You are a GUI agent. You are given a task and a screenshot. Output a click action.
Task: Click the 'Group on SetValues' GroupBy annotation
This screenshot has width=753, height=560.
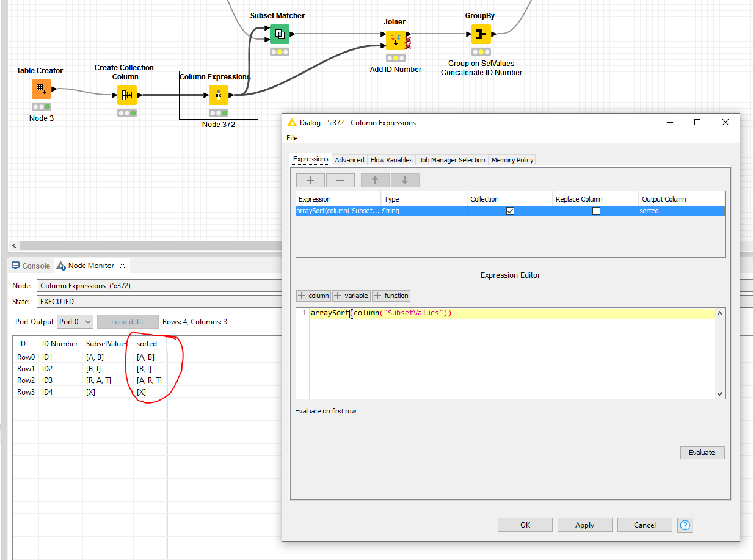[481, 64]
